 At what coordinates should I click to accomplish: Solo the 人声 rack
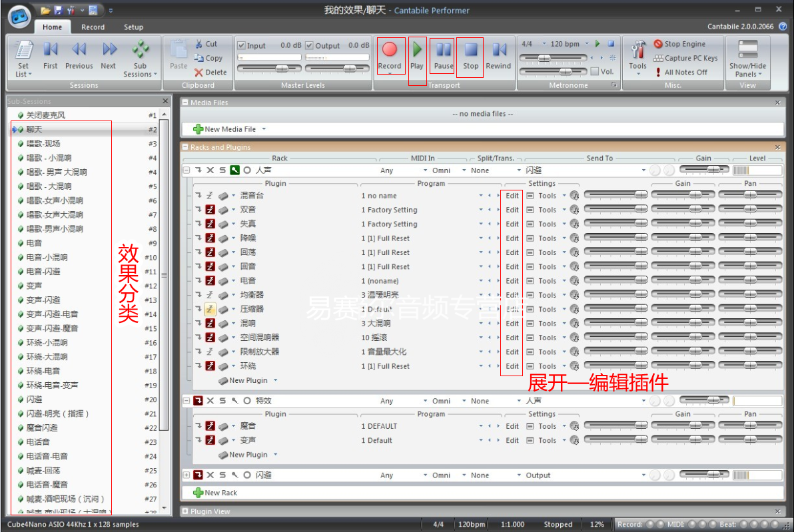222,170
